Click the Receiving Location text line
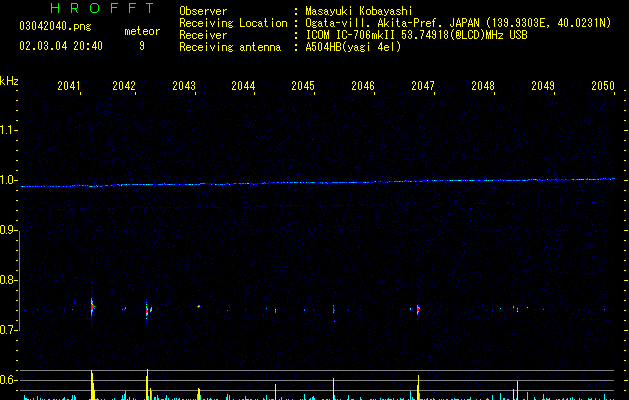Image resolution: width=629 pixels, height=400 pixels. [395, 23]
